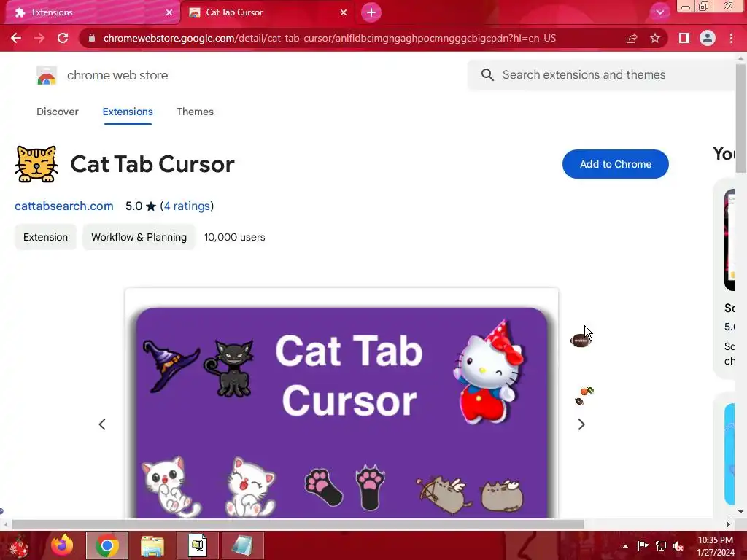Click the address bar URL
Image resolution: width=747 pixels, height=560 pixels.
tap(329, 38)
